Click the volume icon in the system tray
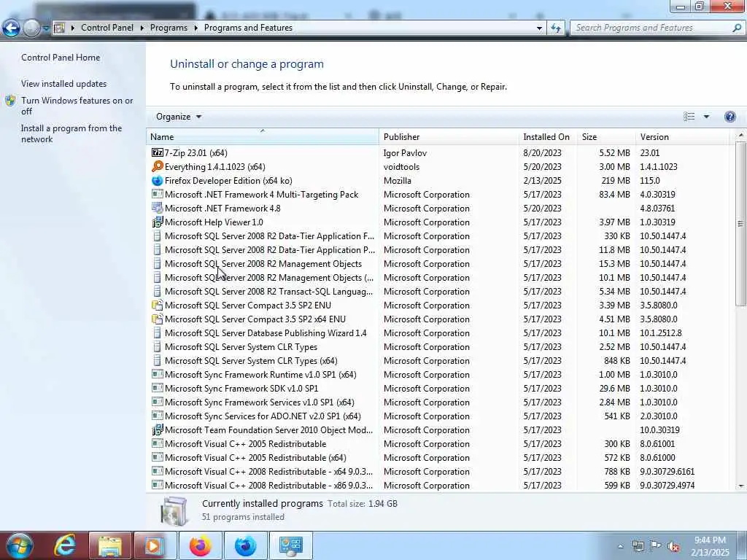Viewport: 747px width, 560px height. click(673, 546)
